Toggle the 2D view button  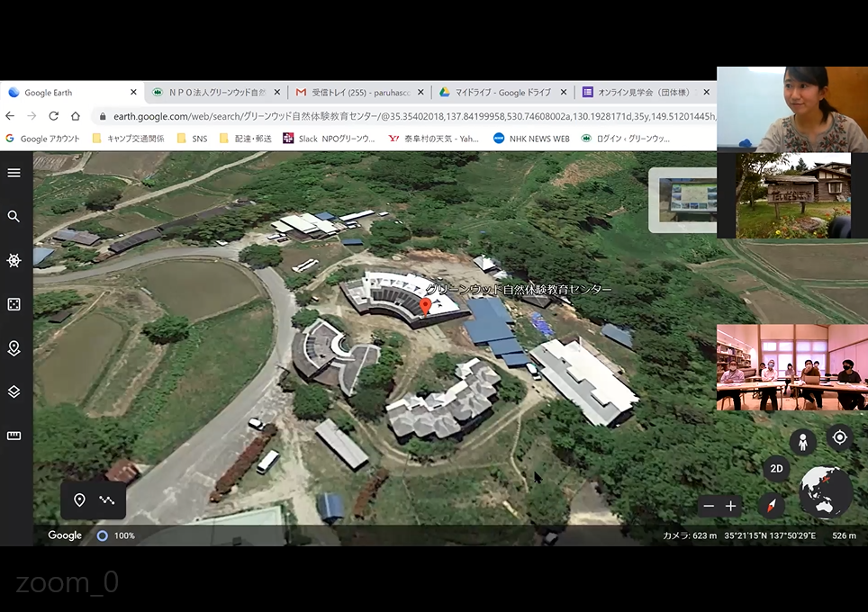pyautogui.click(x=776, y=469)
